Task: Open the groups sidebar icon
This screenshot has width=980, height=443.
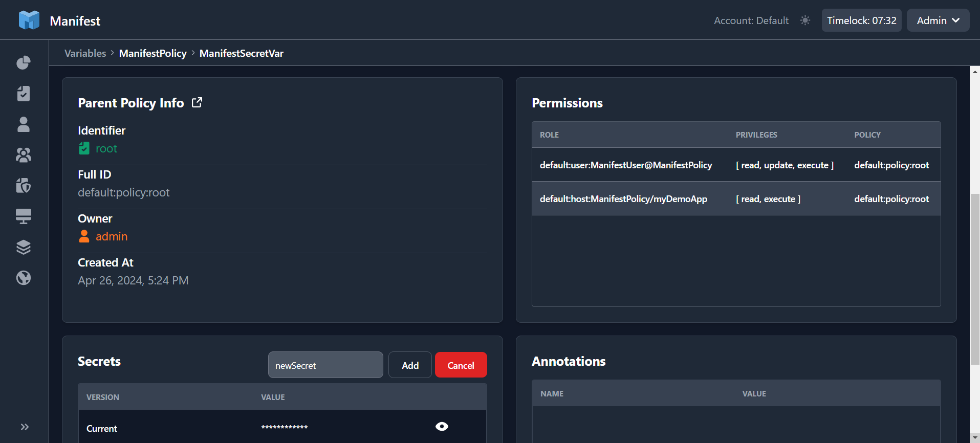Action: tap(24, 155)
